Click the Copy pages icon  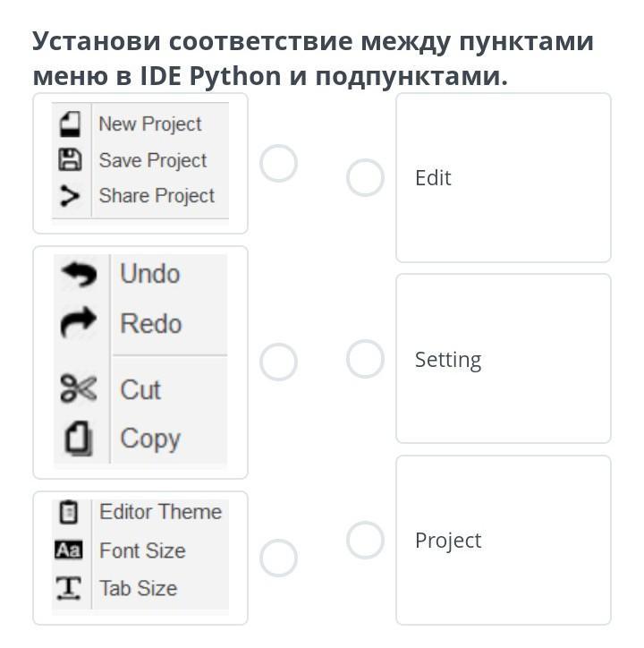coord(79,439)
